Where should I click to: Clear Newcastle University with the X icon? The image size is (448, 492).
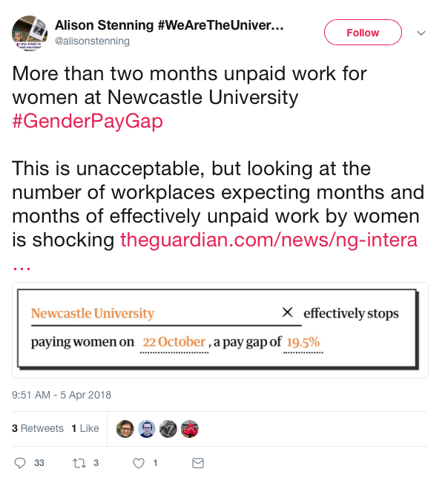click(287, 312)
